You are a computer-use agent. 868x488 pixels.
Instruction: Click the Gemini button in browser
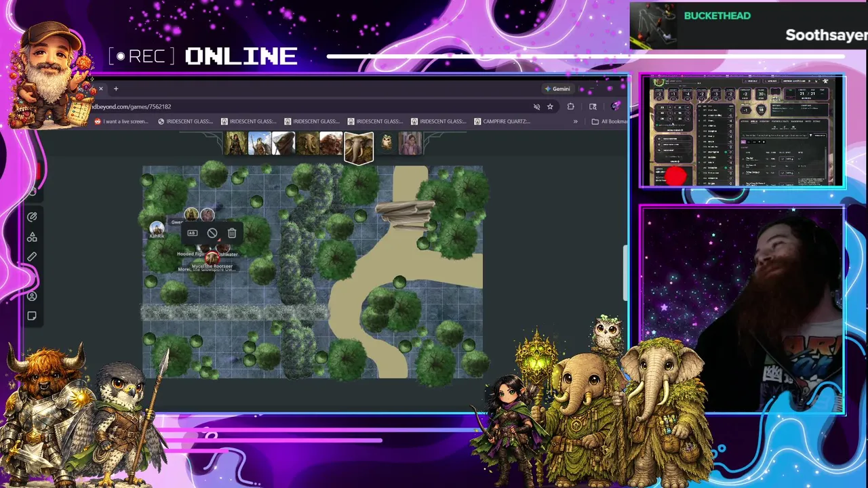(x=557, y=89)
